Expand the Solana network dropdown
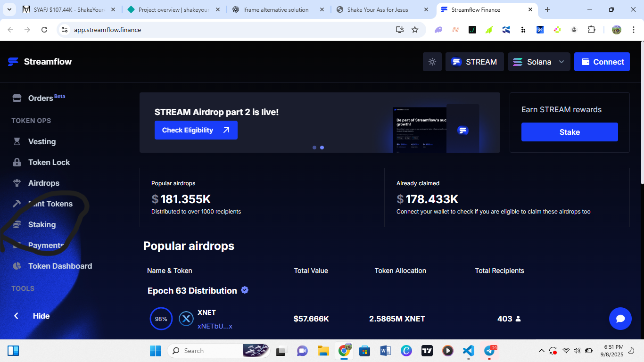The image size is (644, 362). [x=539, y=62]
